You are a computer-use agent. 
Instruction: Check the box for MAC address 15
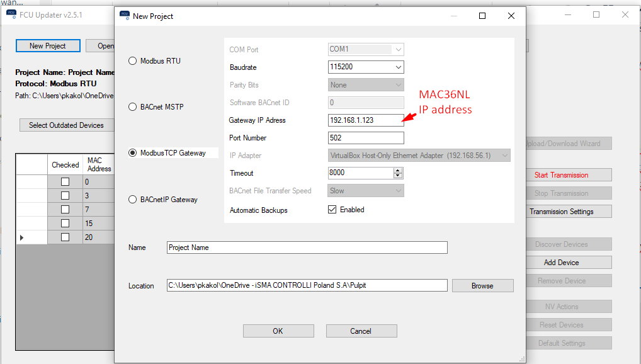(x=65, y=224)
